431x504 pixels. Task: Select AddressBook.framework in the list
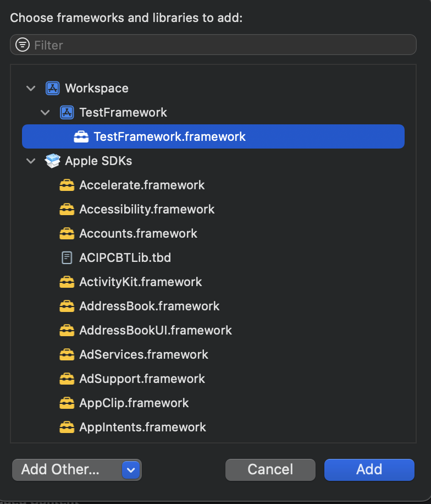pyautogui.click(x=150, y=306)
